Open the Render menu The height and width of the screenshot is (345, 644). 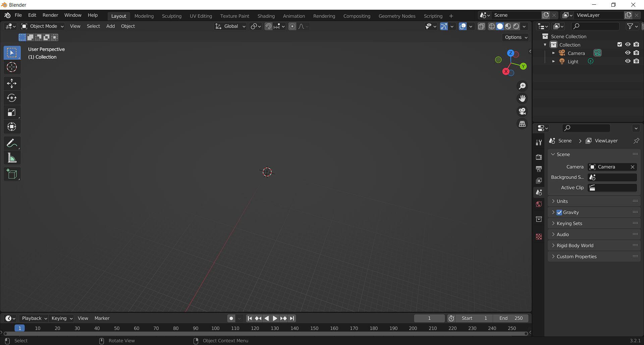coord(50,15)
